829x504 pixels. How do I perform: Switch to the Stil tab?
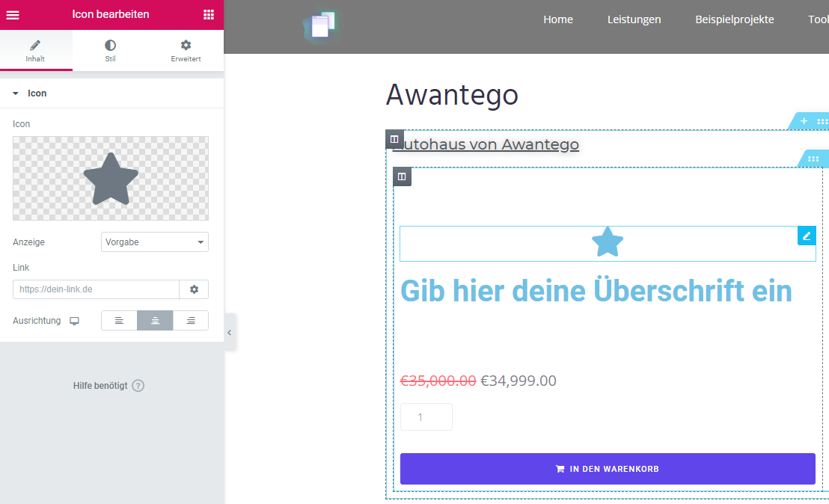tap(110, 50)
